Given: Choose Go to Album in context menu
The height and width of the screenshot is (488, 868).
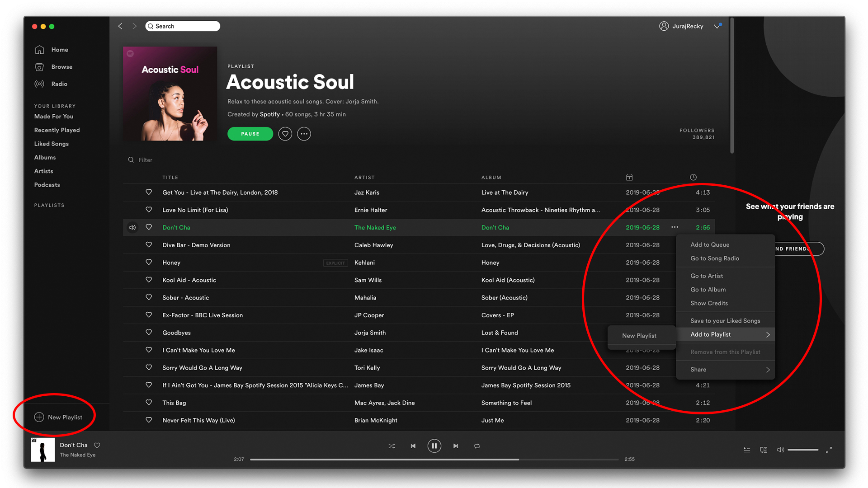Looking at the screenshot, I should pyautogui.click(x=726, y=290).
